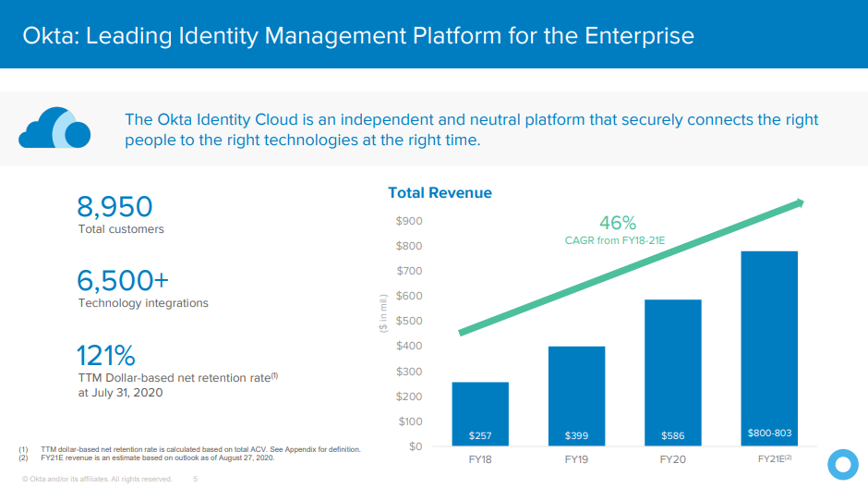868x488 pixels.
Task: Click the $300 y-axis label
Action: click(x=409, y=372)
